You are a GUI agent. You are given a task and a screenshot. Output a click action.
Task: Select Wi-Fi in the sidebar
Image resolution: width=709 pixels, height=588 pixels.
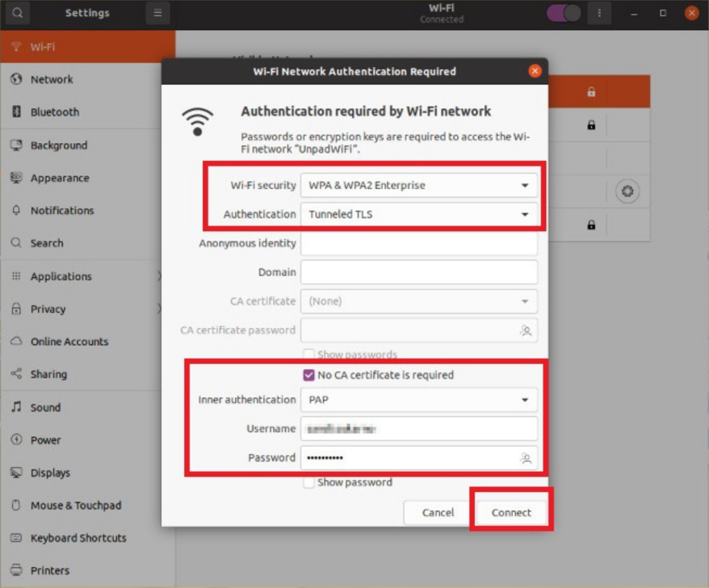tap(88, 47)
